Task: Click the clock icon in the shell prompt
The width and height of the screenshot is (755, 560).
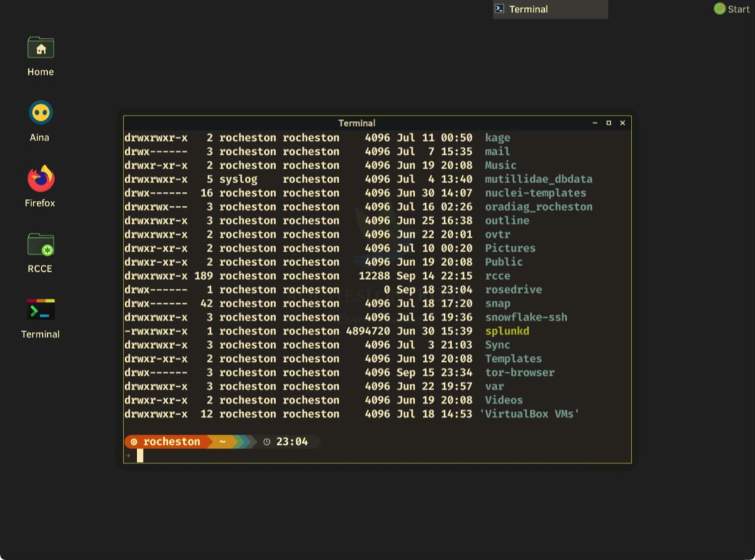Action: [x=267, y=442]
